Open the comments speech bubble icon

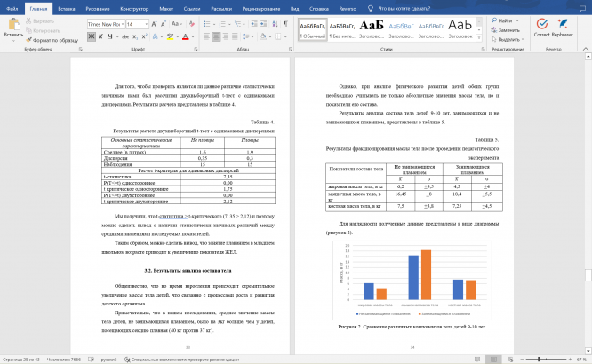pyautogui.click(x=582, y=8)
